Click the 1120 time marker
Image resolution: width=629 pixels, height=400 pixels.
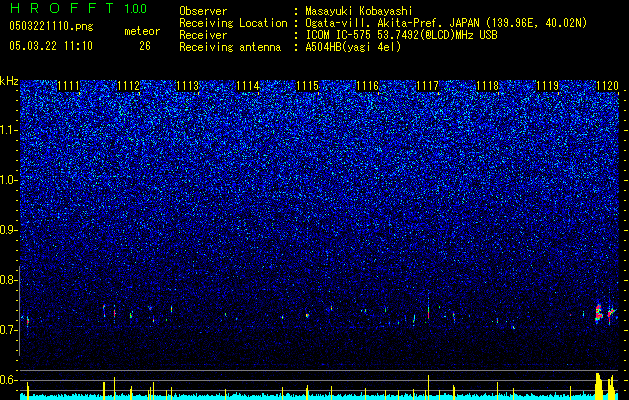point(607,86)
